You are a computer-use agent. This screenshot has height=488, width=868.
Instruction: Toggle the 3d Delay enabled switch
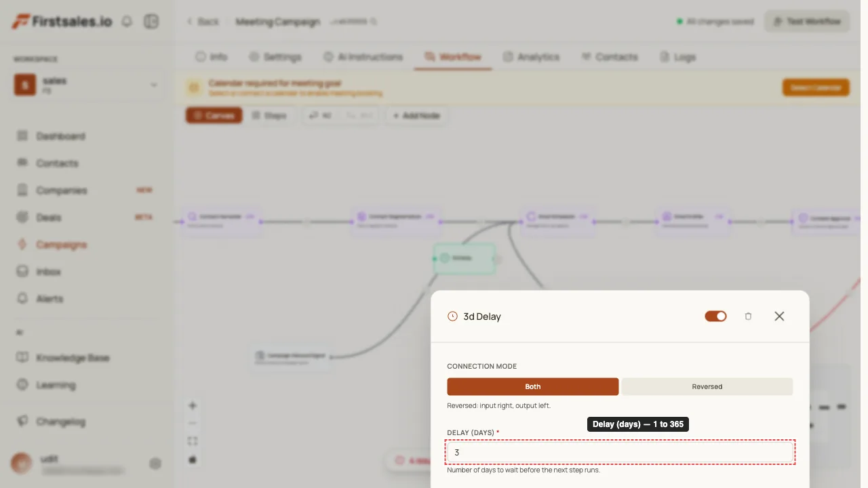point(715,317)
